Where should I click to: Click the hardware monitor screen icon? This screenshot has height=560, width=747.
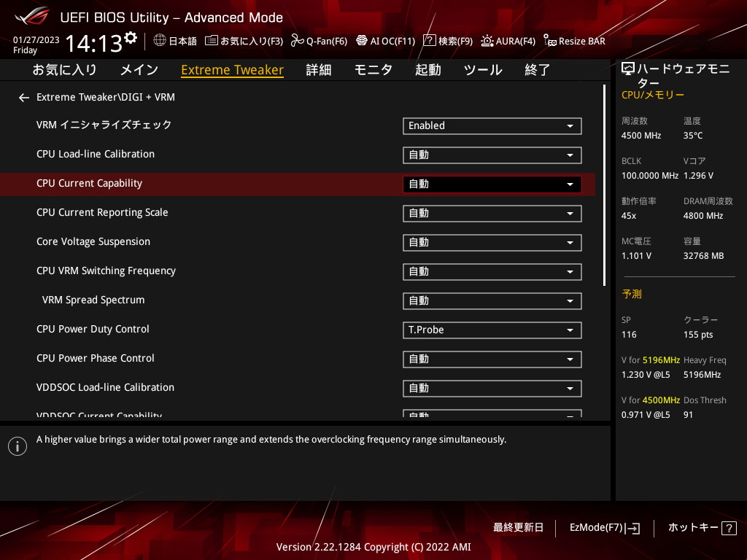tap(628, 69)
